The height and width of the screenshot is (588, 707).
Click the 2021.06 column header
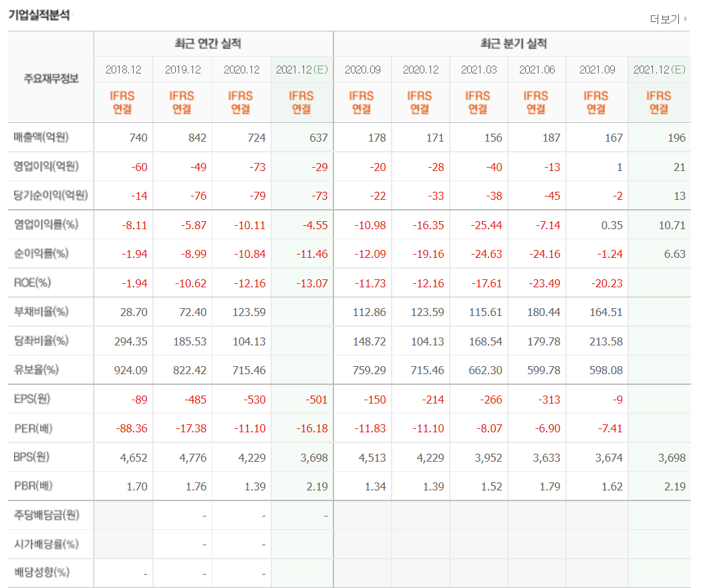coord(537,70)
